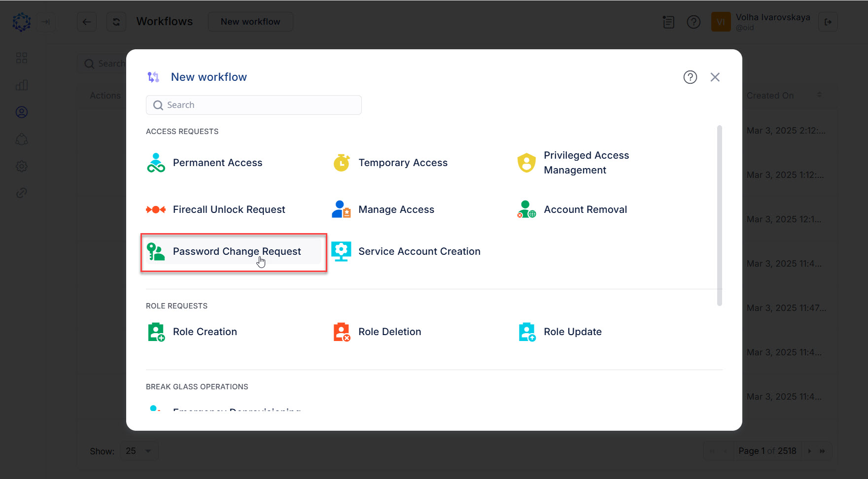
Task: Open the Privileged Access Management shield icon
Action: [x=526, y=162]
